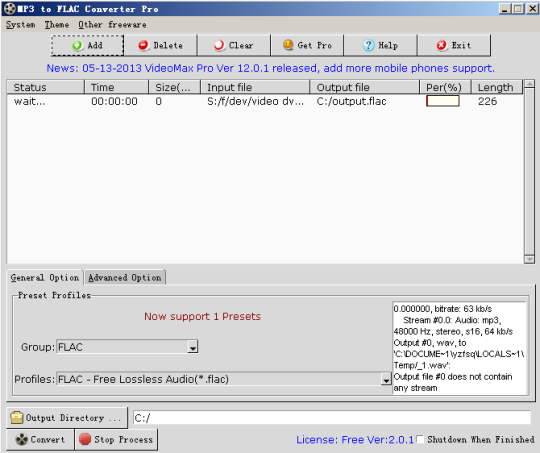
Task: Click the 'S:/f/dev/video dv...' input cell
Action: [255, 101]
